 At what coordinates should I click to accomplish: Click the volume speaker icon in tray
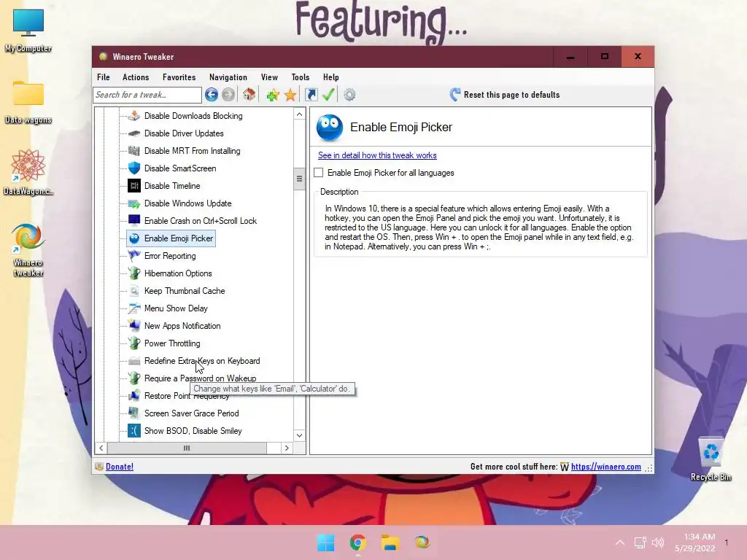tap(658, 542)
